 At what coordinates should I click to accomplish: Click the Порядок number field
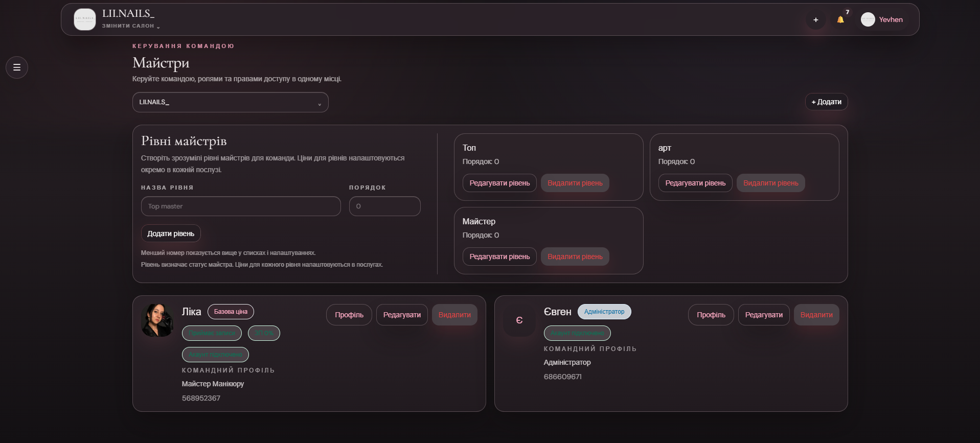pos(384,206)
